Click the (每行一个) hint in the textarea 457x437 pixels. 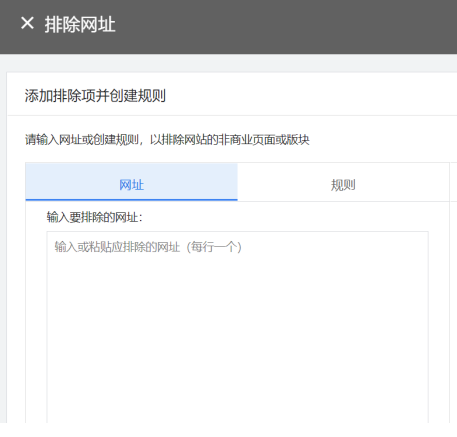tap(214, 247)
